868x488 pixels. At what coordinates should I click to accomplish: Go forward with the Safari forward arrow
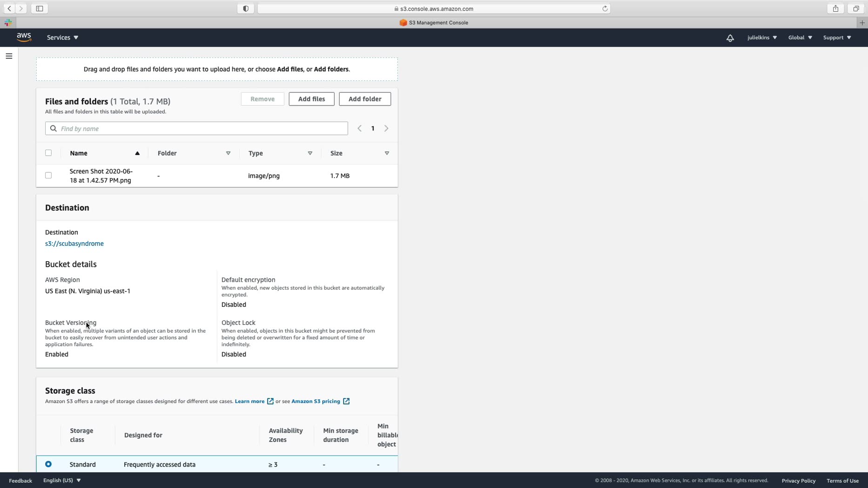click(21, 8)
